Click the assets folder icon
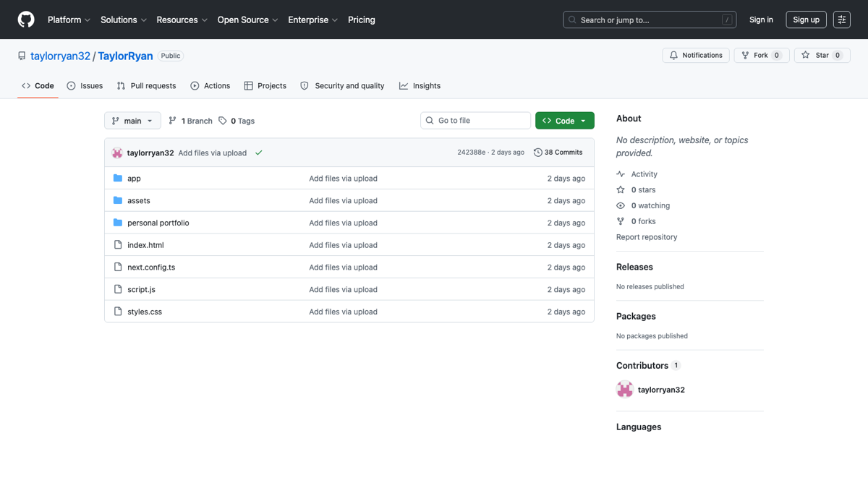The image size is (868, 488). pos(118,200)
